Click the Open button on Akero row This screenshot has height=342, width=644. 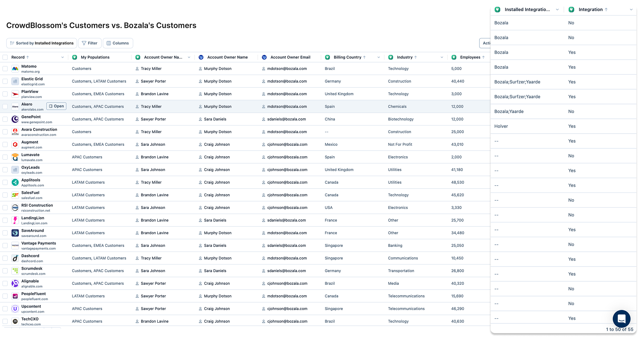[56, 106]
